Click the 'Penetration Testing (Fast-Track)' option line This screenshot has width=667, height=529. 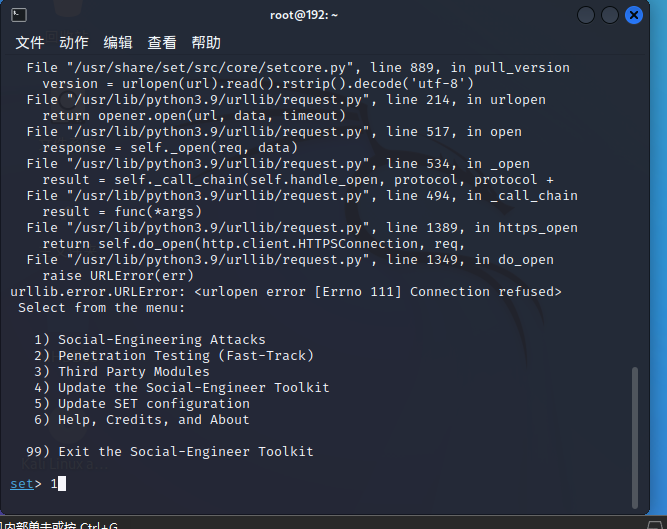click(x=185, y=356)
